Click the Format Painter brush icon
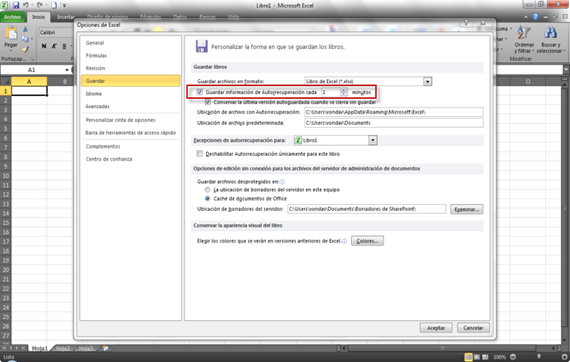Viewport: 570px width, 362px height. pyautogui.click(x=25, y=49)
